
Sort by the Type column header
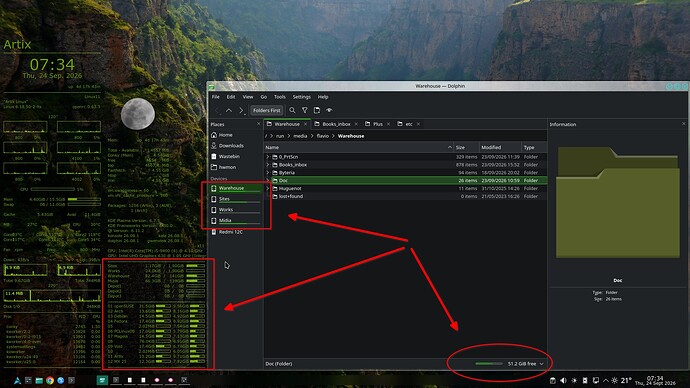(x=534, y=147)
